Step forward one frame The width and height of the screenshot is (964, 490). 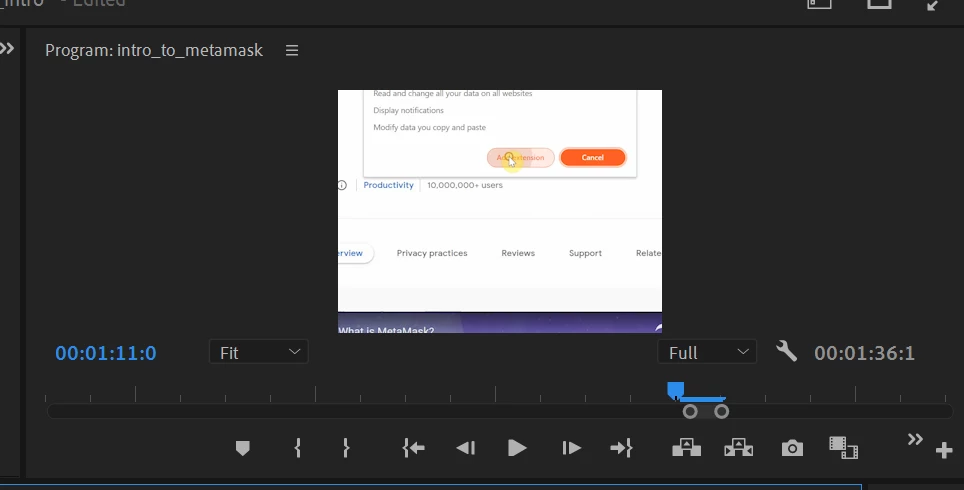(x=571, y=448)
